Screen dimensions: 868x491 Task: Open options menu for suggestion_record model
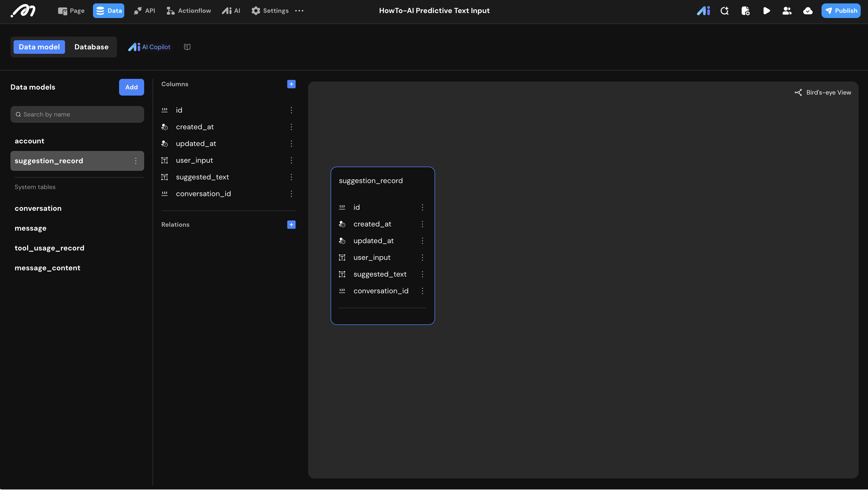pos(136,161)
